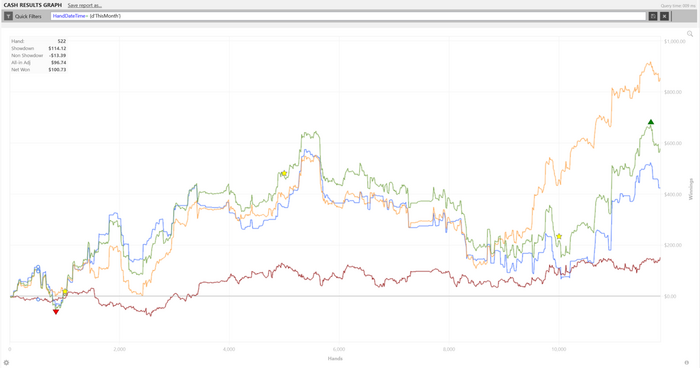Click the yellow star marker near hand 10,000
This screenshot has width=700, height=368.
tap(559, 236)
